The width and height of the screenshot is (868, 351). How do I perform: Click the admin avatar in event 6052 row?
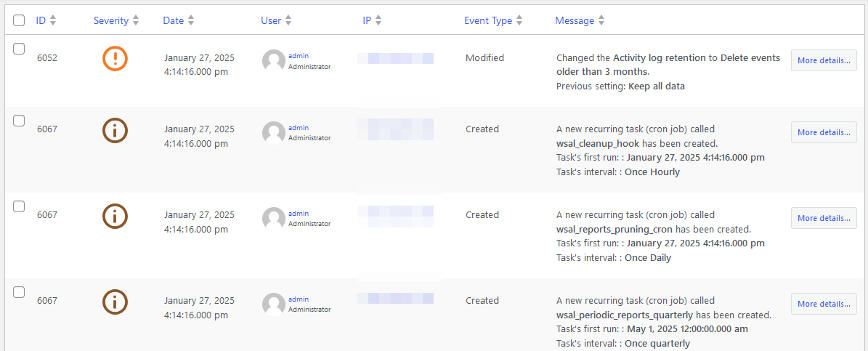point(273,61)
